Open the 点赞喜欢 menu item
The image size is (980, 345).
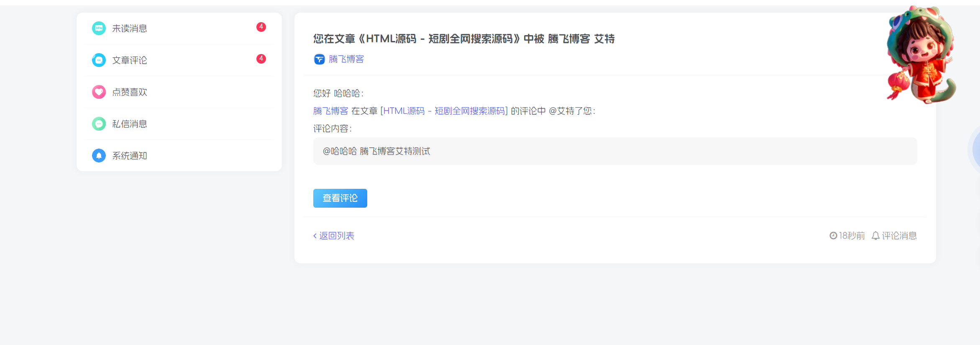pyautogui.click(x=179, y=92)
